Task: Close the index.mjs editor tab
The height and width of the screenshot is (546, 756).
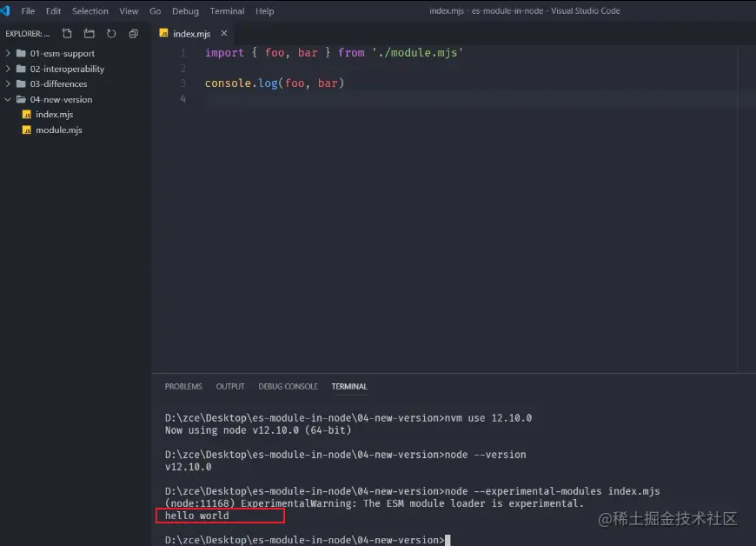Action: [223, 33]
